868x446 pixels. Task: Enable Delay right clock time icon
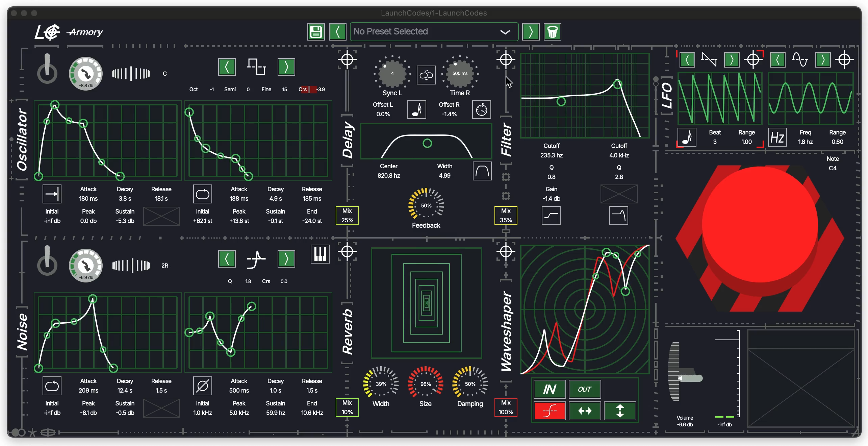coord(482,109)
